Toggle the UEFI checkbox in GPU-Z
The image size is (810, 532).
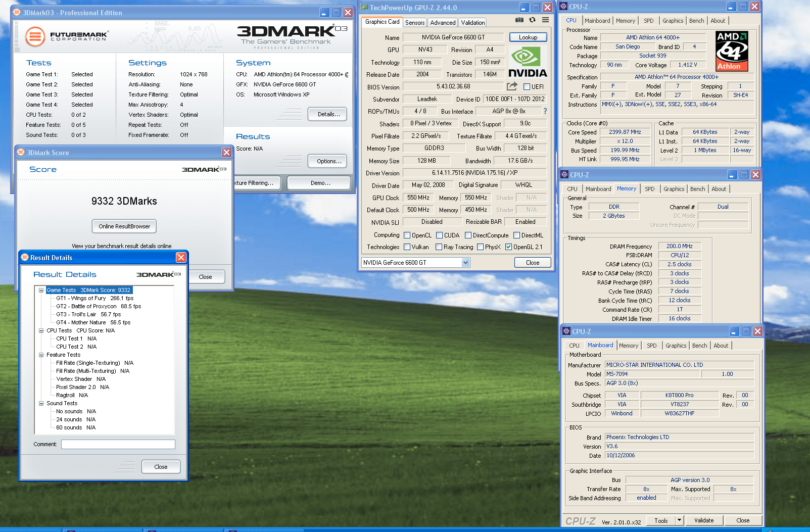[527, 87]
